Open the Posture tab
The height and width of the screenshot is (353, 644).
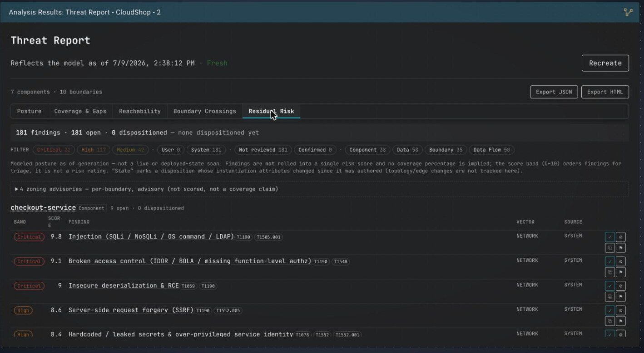pyautogui.click(x=29, y=111)
